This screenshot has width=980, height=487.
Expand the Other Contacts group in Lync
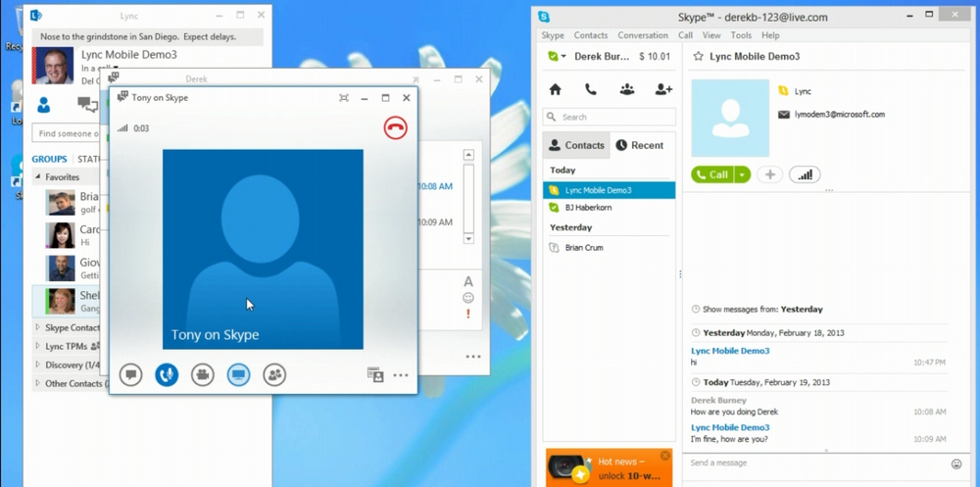[x=37, y=383]
